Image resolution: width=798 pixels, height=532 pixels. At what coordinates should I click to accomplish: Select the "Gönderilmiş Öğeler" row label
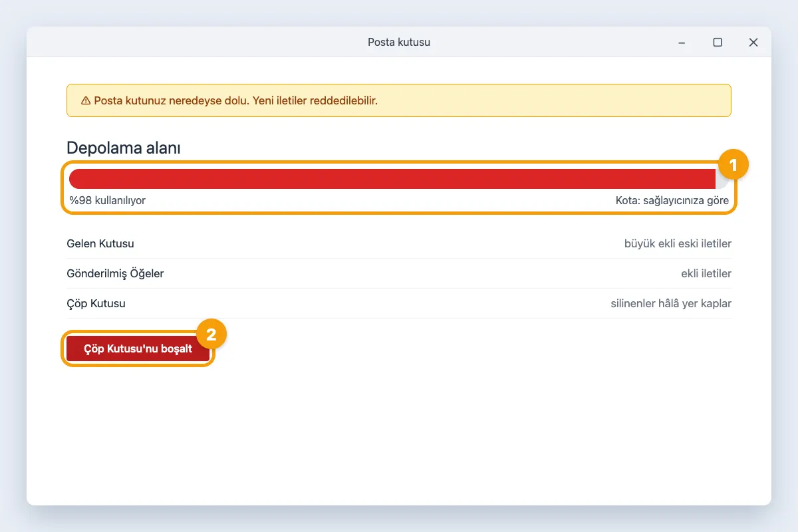pyautogui.click(x=115, y=273)
